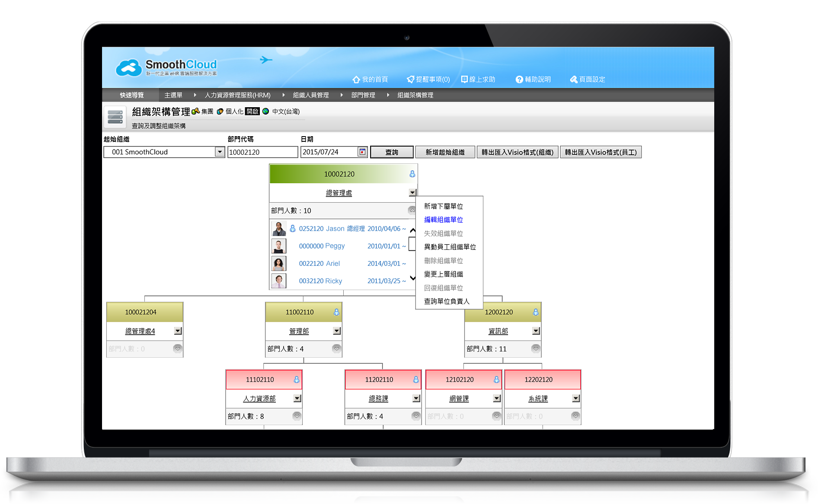Collapse 總管理處 member list
This screenshot has height=504, width=818.
click(x=412, y=211)
